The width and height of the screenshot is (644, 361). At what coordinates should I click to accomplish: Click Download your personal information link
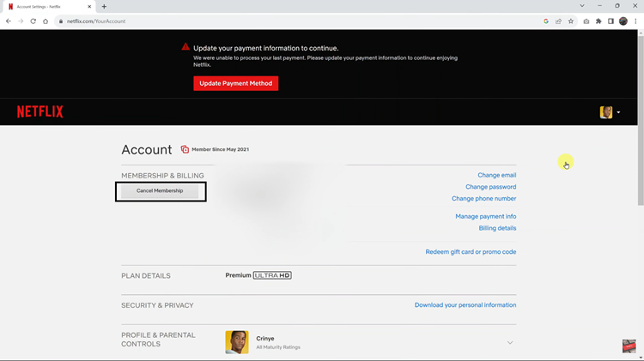click(x=465, y=304)
